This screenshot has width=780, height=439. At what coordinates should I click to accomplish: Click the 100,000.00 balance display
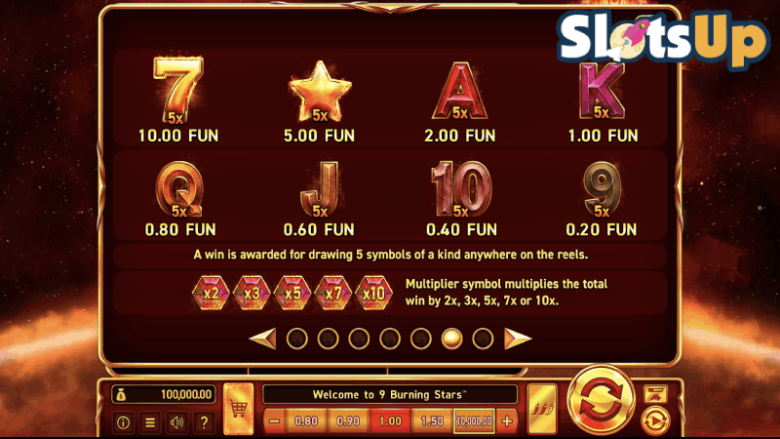pos(164,394)
